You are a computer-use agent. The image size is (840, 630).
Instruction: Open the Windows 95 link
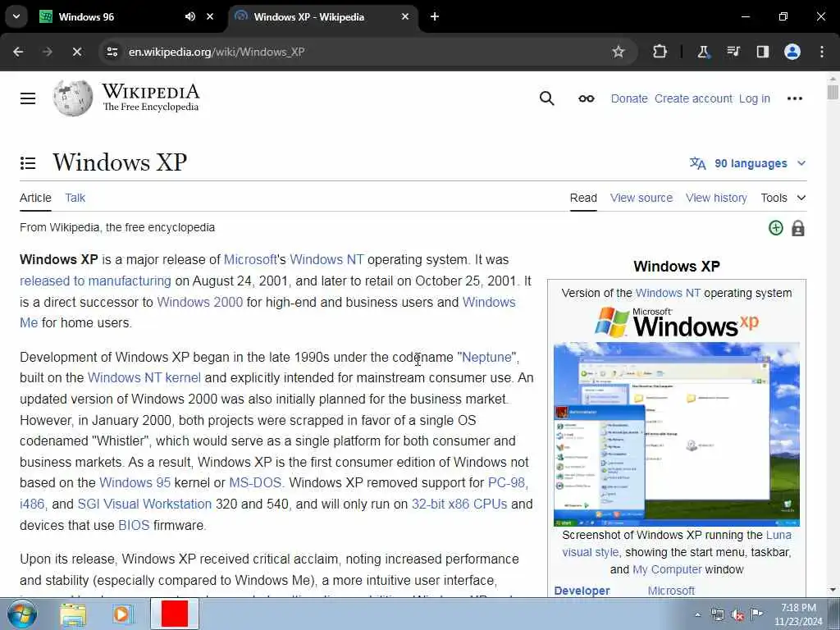[x=135, y=482]
